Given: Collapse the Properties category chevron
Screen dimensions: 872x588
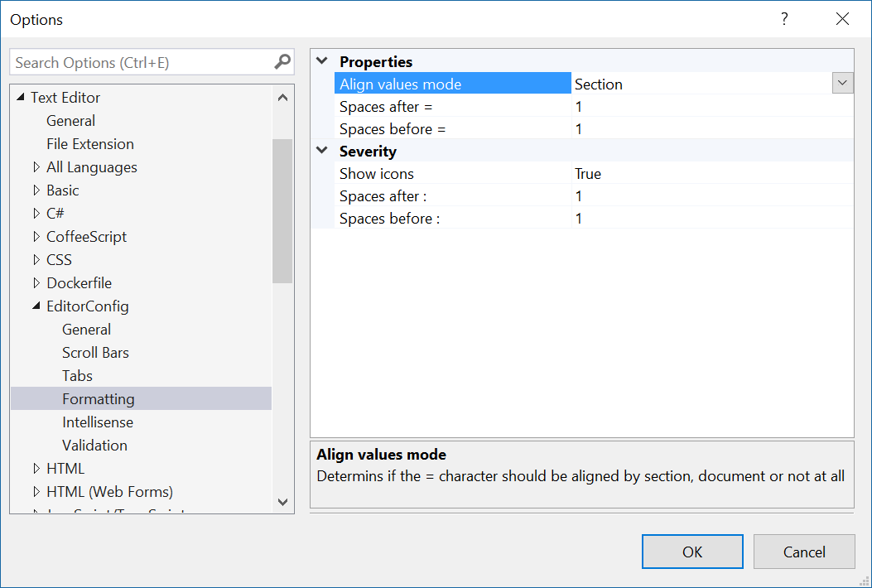Looking at the screenshot, I should [x=322, y=61].
